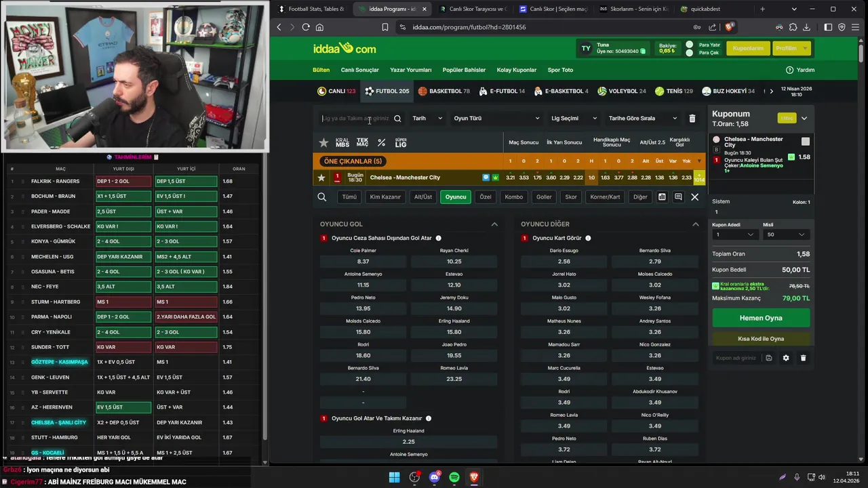868x488 pixels.
Task: Toggle the Alt/Üst market filter
Action: pyautogui.click(x=423, y=197)
